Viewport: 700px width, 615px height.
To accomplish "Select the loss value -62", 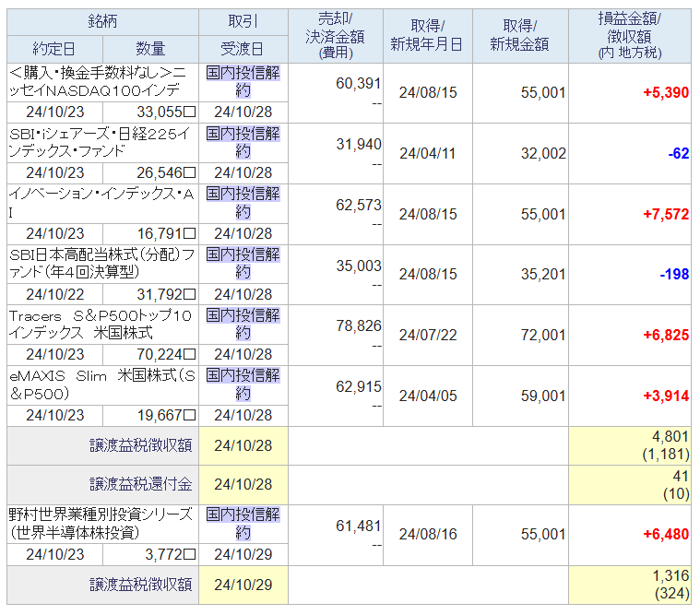I will pos(678,154).
